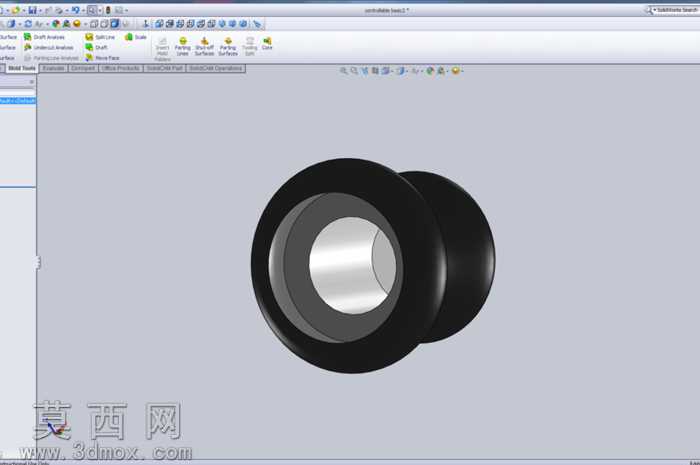Click the Core tool icon

(x=267, y=43)
